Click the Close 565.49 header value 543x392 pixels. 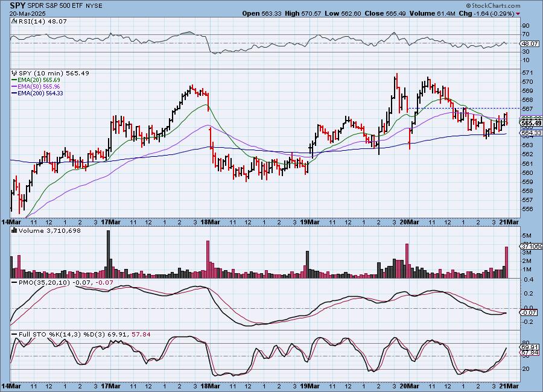(386, 13)
